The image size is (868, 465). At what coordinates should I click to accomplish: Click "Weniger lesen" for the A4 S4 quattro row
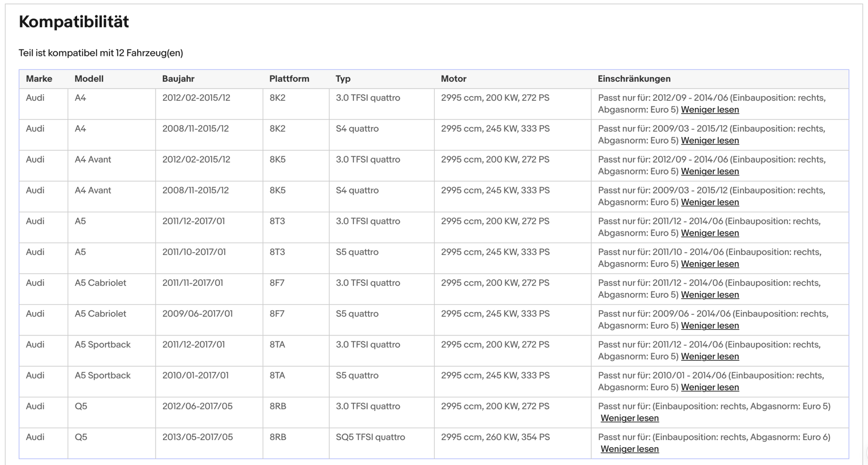pos(709,140)
